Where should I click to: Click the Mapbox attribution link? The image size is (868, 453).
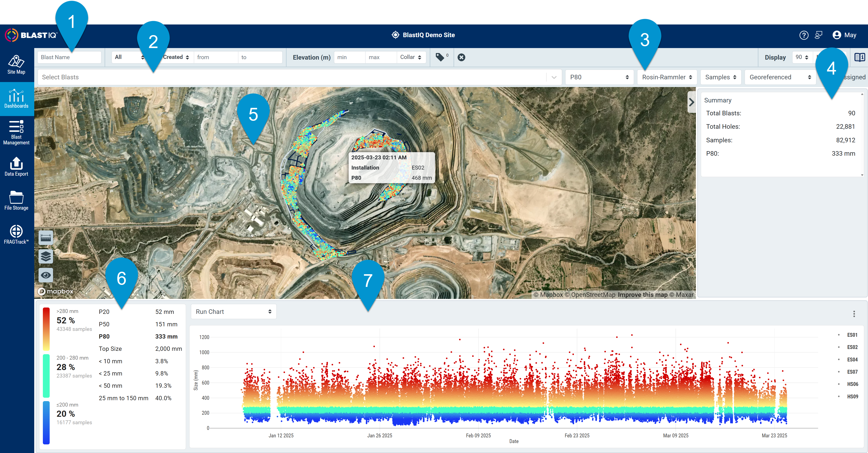tap(548, 295)
